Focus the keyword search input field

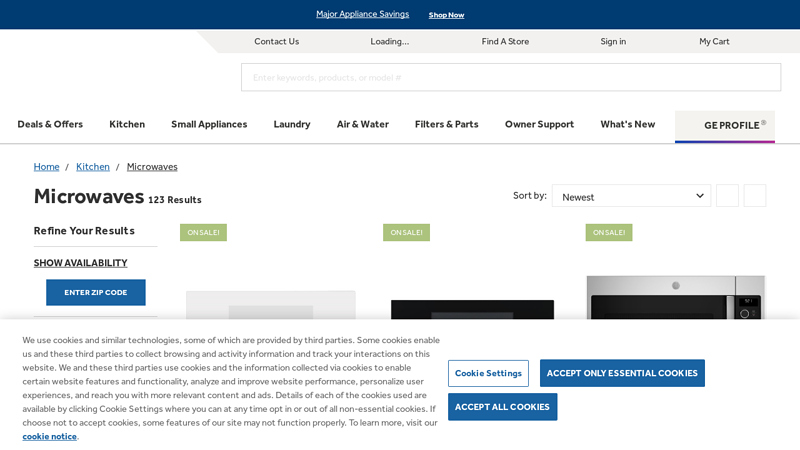(x=510, y=78)
